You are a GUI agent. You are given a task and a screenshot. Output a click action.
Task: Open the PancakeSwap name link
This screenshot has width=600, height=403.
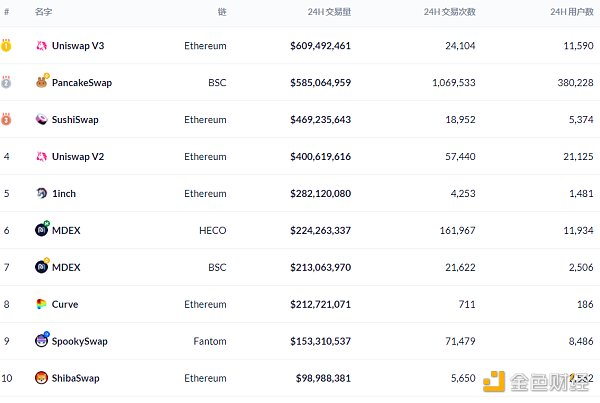[x=81, y=83]
